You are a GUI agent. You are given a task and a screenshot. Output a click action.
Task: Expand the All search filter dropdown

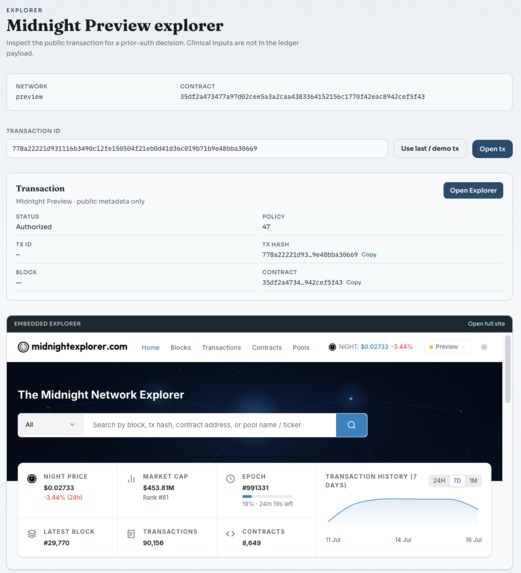tap(50, 425)
